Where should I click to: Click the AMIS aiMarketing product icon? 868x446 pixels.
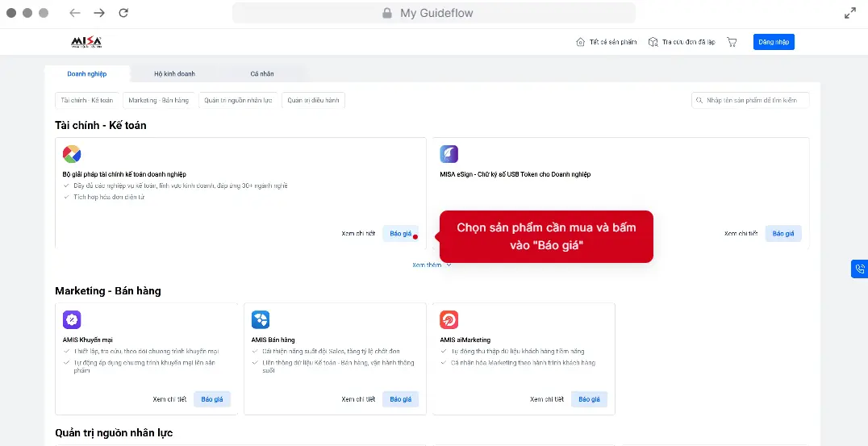[x=449, y=319]
